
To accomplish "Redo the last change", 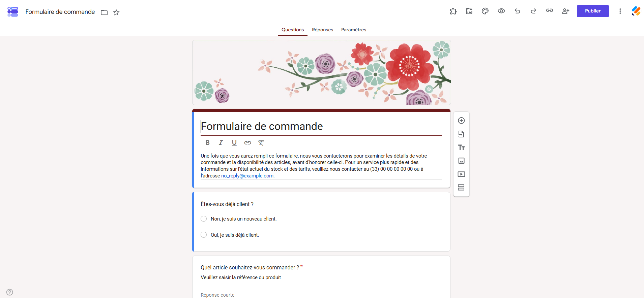I will tap(533, 11).
